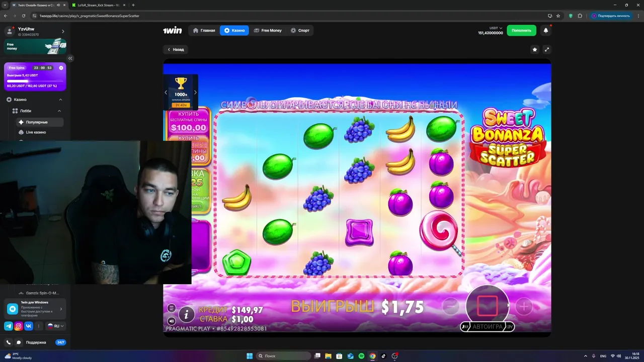The image size is (644, 362).
Task: Add game to favorites star icon
Action: click(x=535, y=49)
